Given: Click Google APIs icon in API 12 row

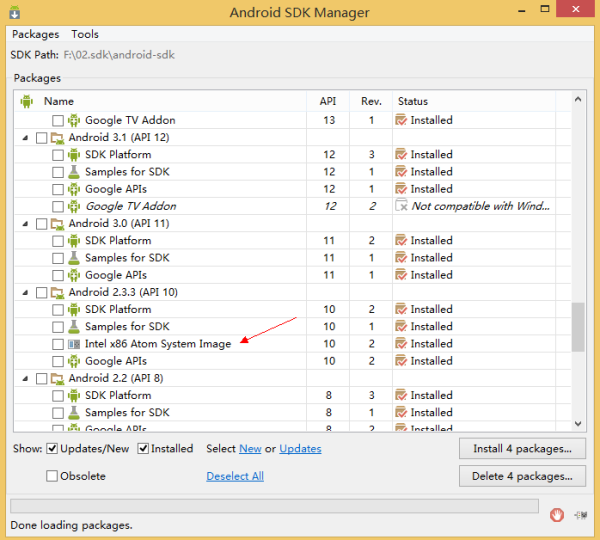Looking at the screenshot, I should pos(74,189).
